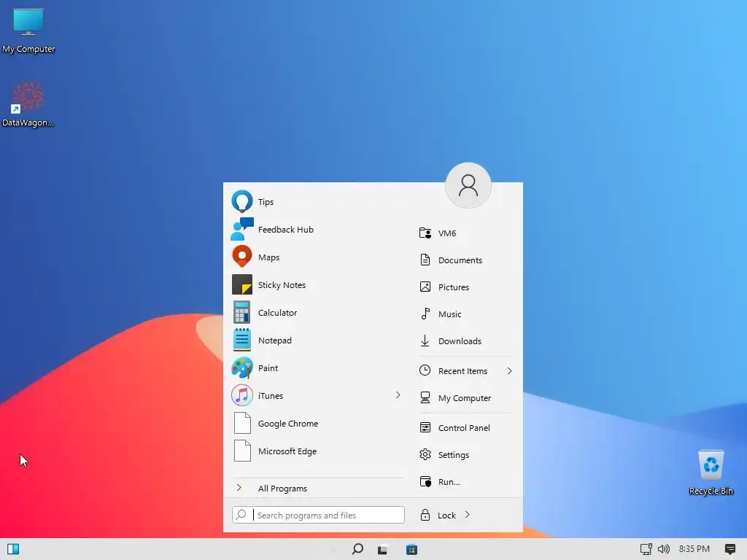Expand the All Programs chevron
The image size is (747, 560).
pyautogui.click(x=239, y=488)
